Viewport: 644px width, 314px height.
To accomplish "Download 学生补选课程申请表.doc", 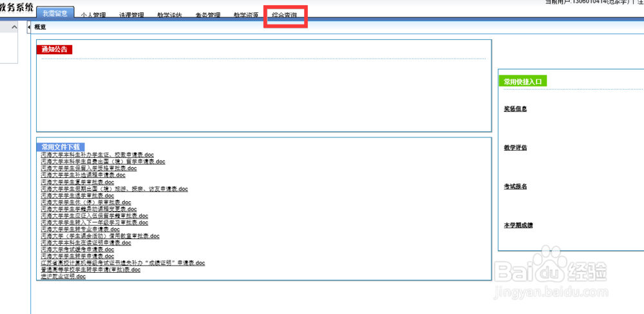I will click(x=83, y=175).
